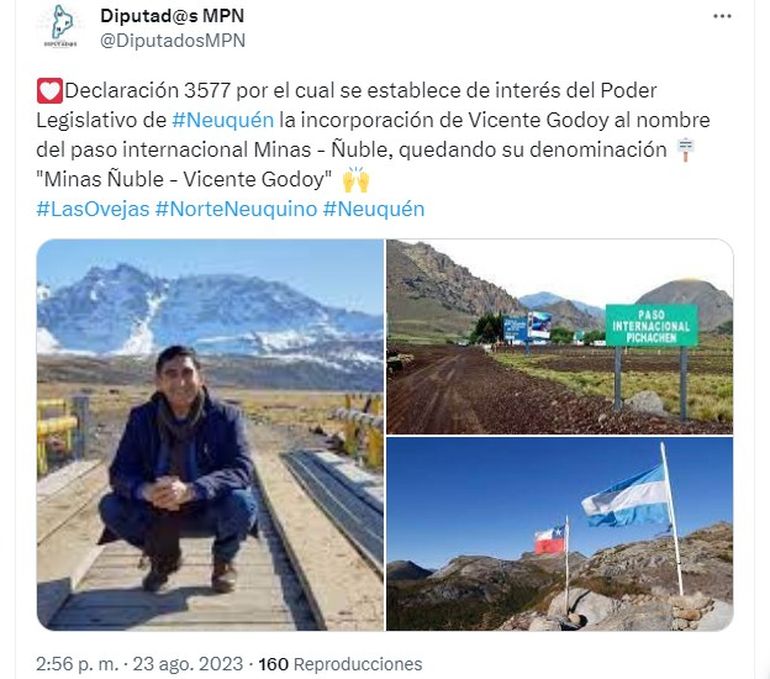
Task: Open the #NorteNeuquino hashtag
Action: coord(236,209)
